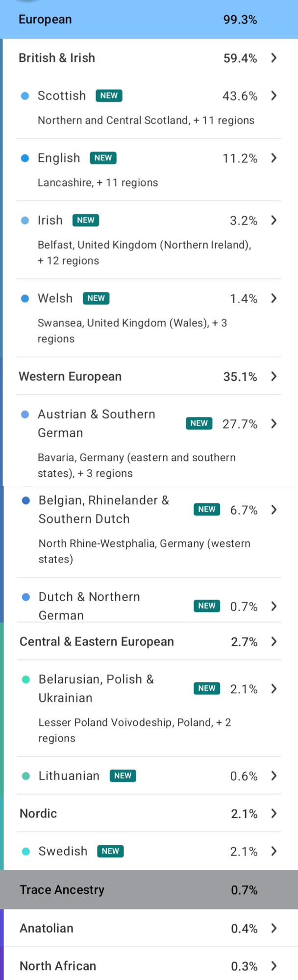Click NEW badge for Austrian & Southern German
This screenshot has width=298, height=980.
[x=199, y=423]
